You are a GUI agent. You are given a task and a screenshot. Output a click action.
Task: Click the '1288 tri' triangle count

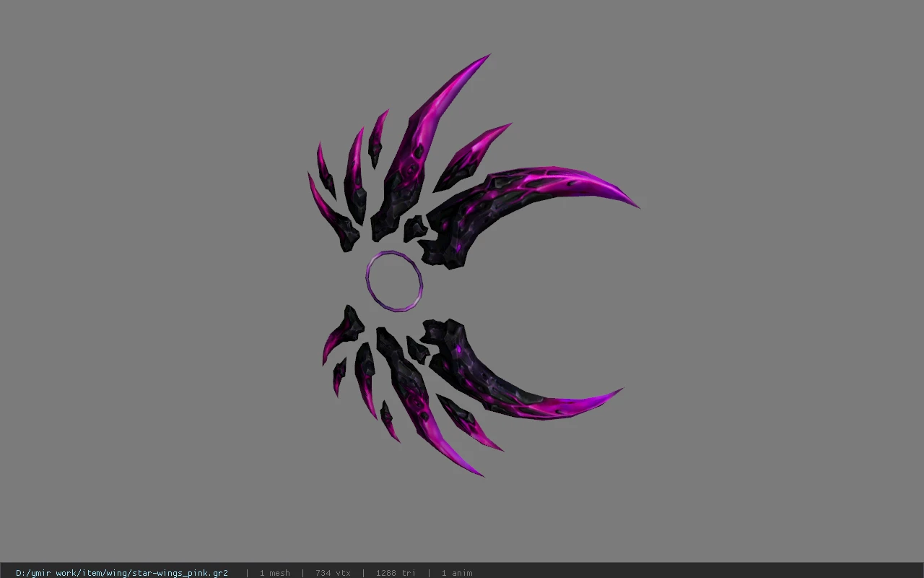396,573
